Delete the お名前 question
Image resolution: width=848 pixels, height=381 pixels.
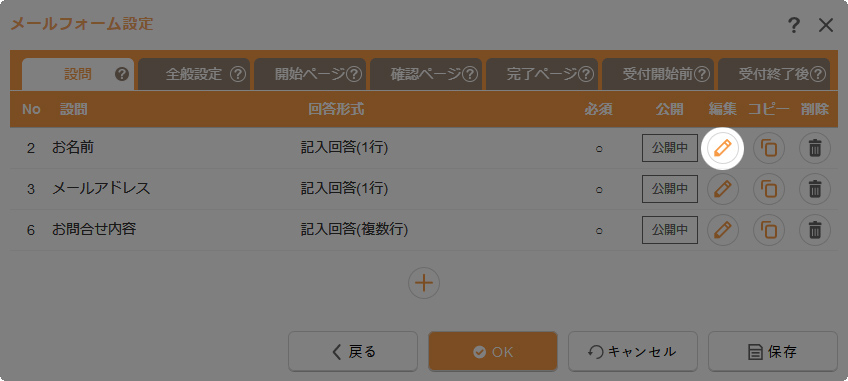tap(814, 148)
